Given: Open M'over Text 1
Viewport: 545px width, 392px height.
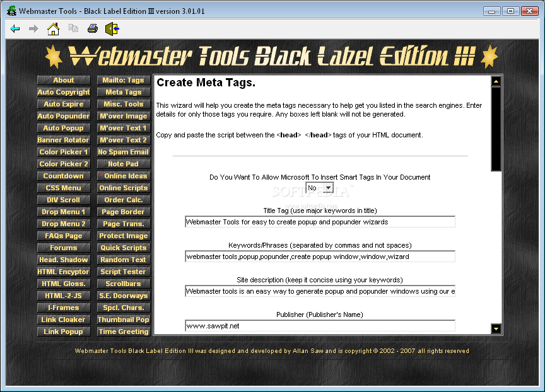Looking at the screenshot, I should pos(124,128).
